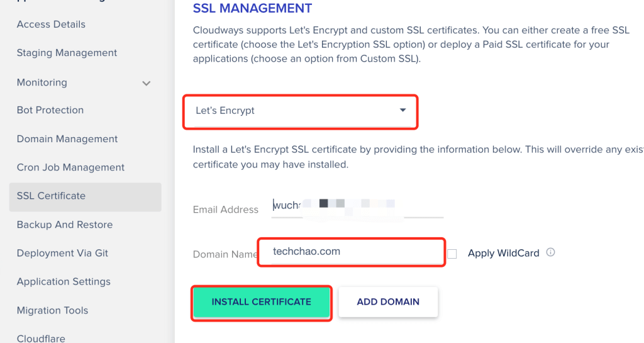Click the Email Address input field
This screenshot has height=343, width=644.
click(357, 206)
